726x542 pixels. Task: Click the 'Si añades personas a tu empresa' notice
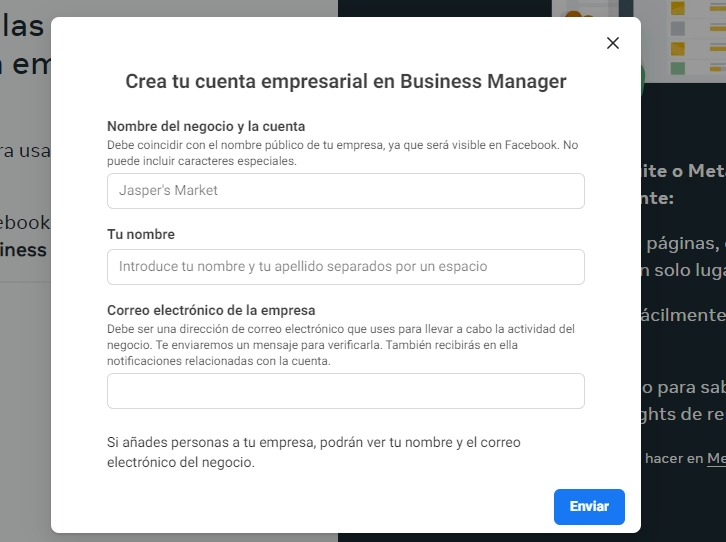pyautogui.click(x=313, y=452)
